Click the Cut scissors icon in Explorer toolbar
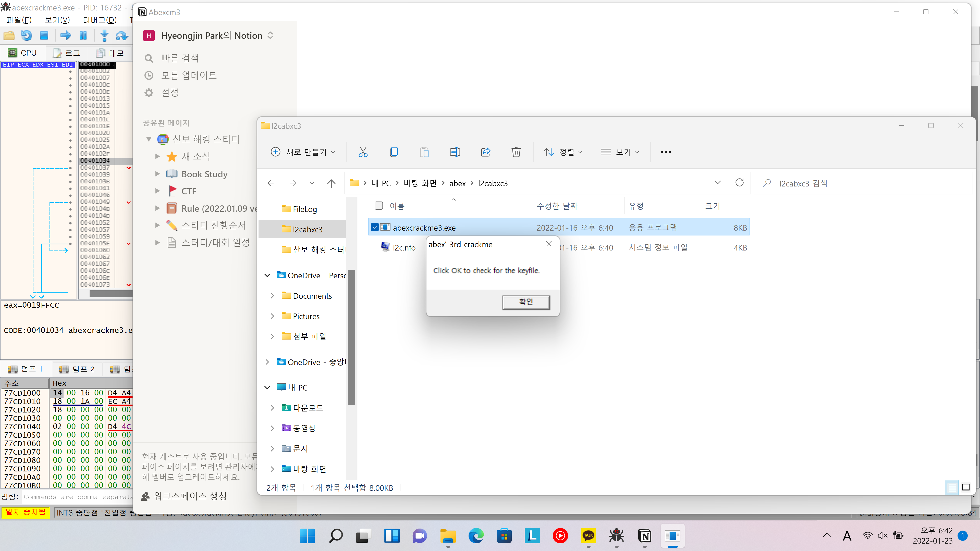The height and width of the screenshot is (551, 980). 363,152
